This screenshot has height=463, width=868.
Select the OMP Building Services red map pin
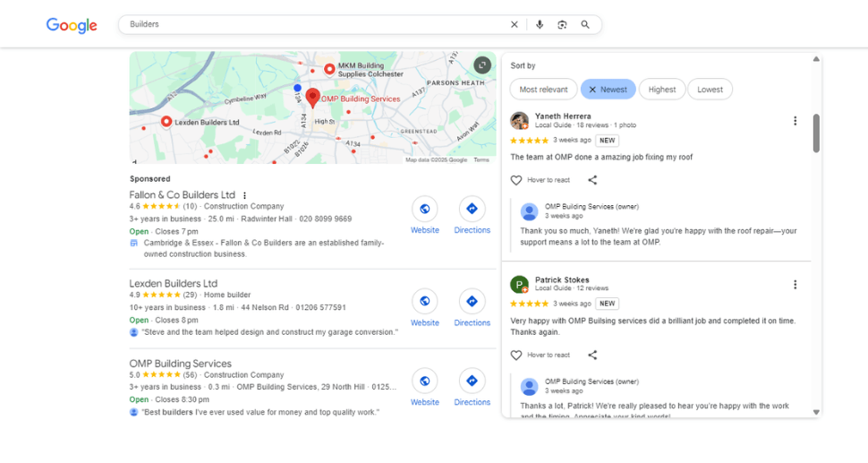coord(313,98)
